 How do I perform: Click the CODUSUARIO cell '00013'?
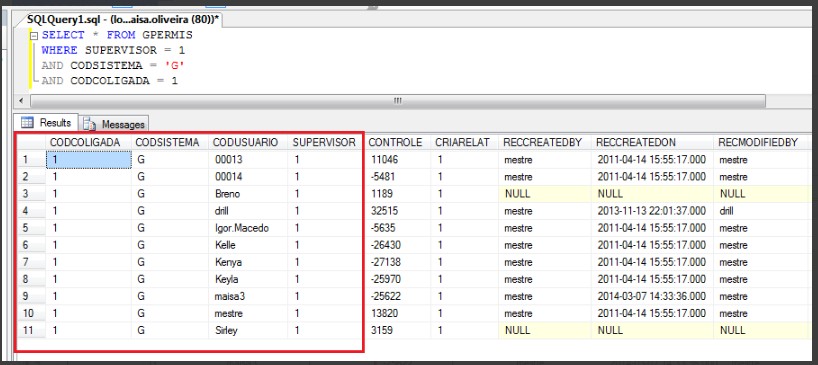coord(248,160)
